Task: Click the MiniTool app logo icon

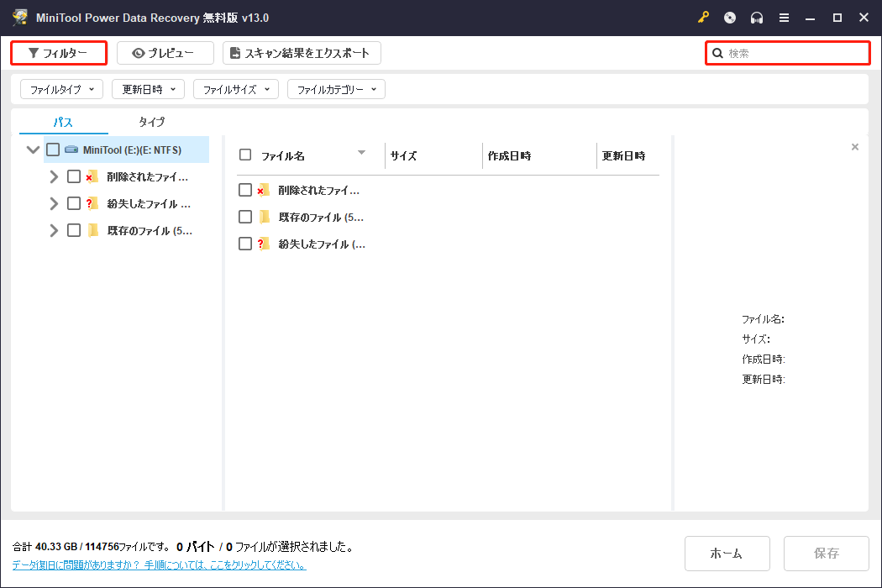Action: (x=20, y=18)
